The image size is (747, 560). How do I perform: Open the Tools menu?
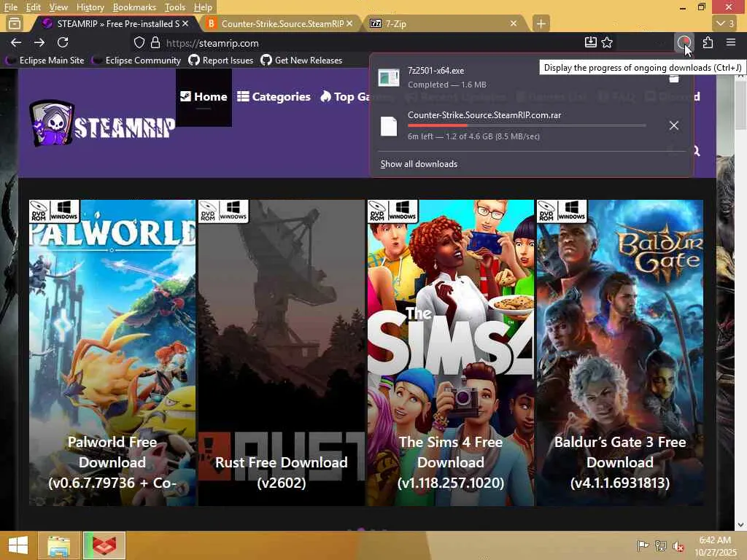coord(175,7)
